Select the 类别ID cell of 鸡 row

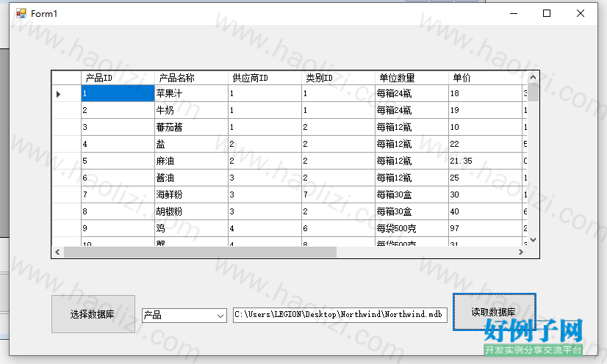coord(338,228)
